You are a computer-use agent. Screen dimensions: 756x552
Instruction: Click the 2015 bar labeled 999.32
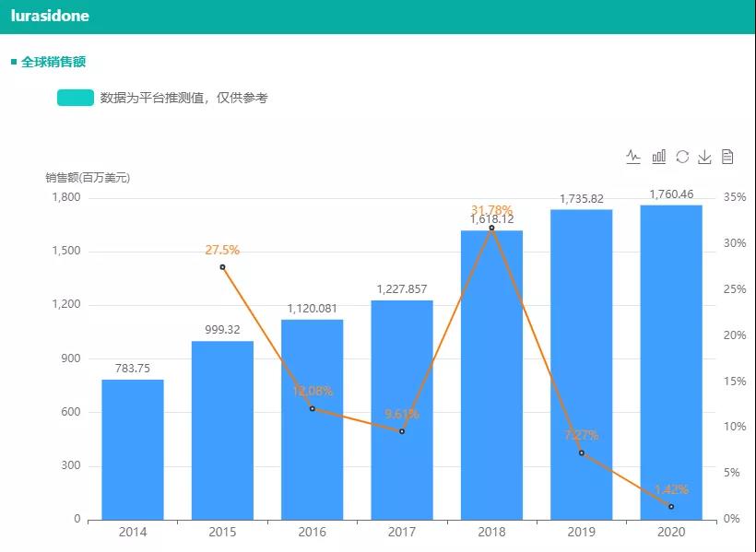pyautogui.click(x=222, y=433)
